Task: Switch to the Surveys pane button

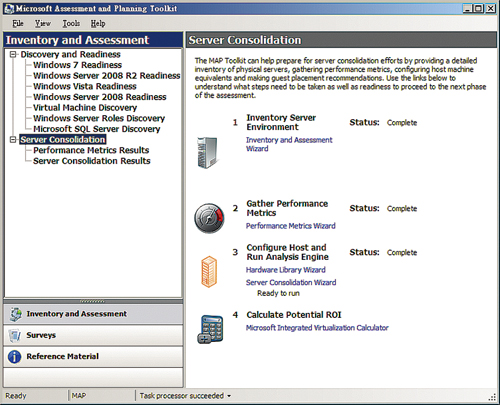Action: pos(93,335)
